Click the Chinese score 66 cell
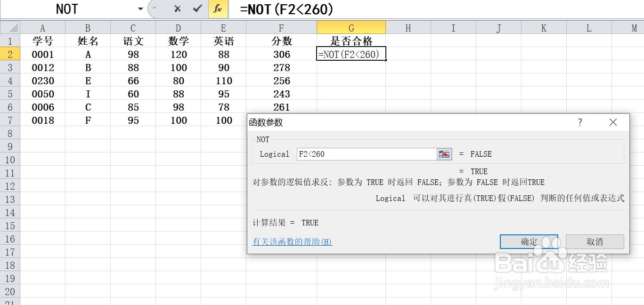 pyautogui.click(x=133, y=80)
